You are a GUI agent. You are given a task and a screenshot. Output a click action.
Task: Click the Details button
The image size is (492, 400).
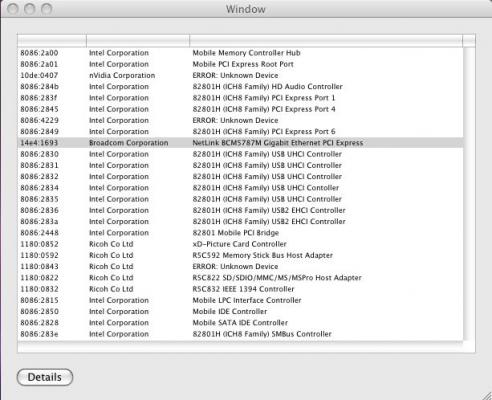(45, 377)
